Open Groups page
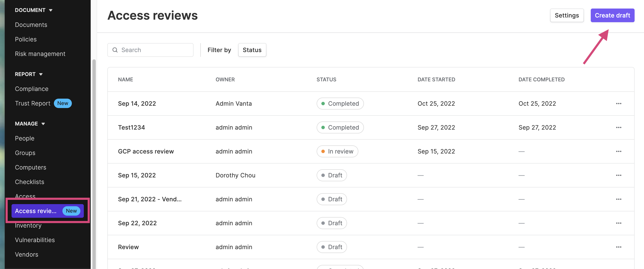 25,153
